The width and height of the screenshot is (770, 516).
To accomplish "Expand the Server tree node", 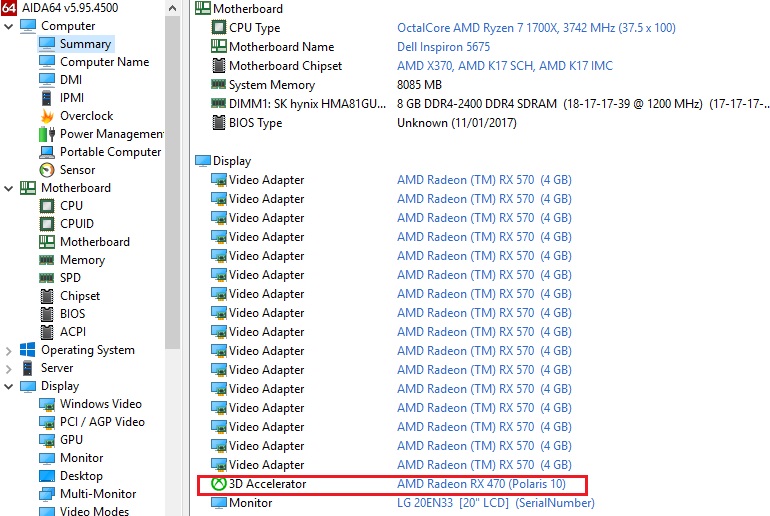I will pos(8,368).
